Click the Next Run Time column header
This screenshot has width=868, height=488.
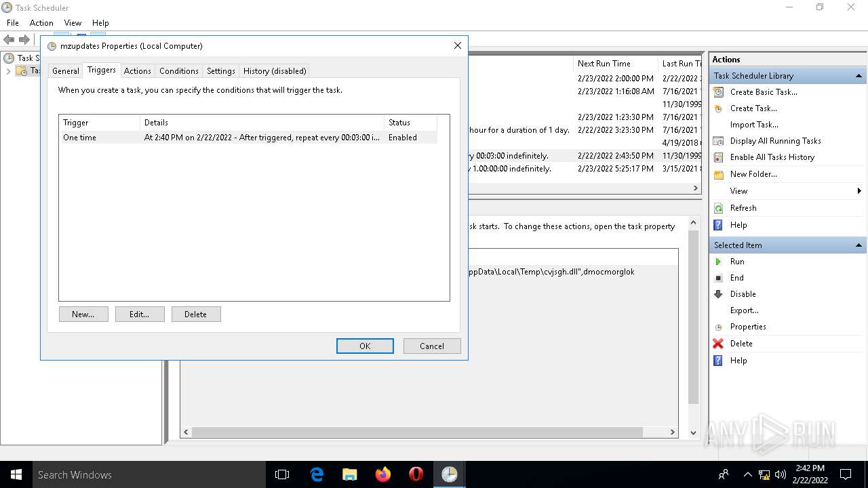click(616, 63)
